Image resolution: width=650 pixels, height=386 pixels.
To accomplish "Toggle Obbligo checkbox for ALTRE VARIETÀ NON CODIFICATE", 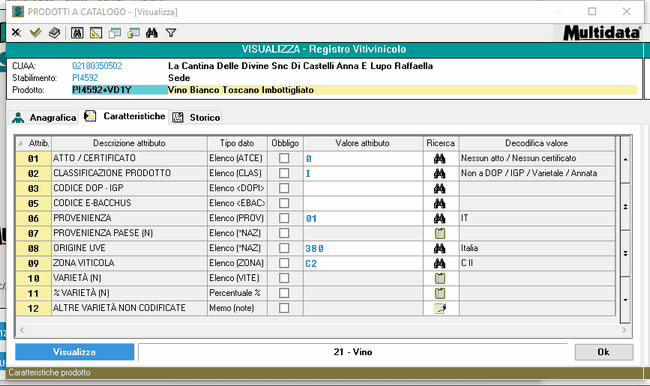I will coord(284,308).
